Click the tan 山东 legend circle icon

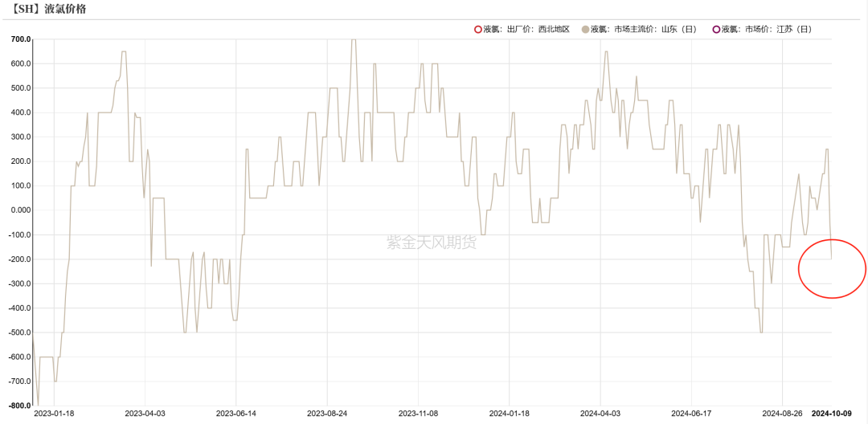tap(584, 30)
